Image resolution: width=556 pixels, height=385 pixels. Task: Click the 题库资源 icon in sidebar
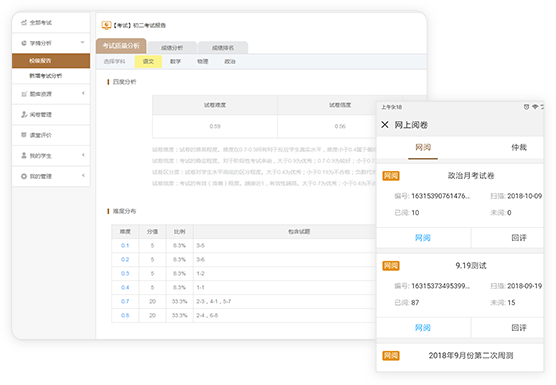pos(24,94)
